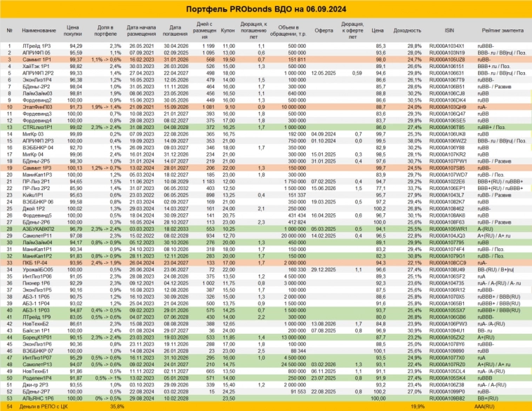Click the 'НовТехнБ2' name cell
Viewport: 532px width, 411px height.
click(36, 324)
